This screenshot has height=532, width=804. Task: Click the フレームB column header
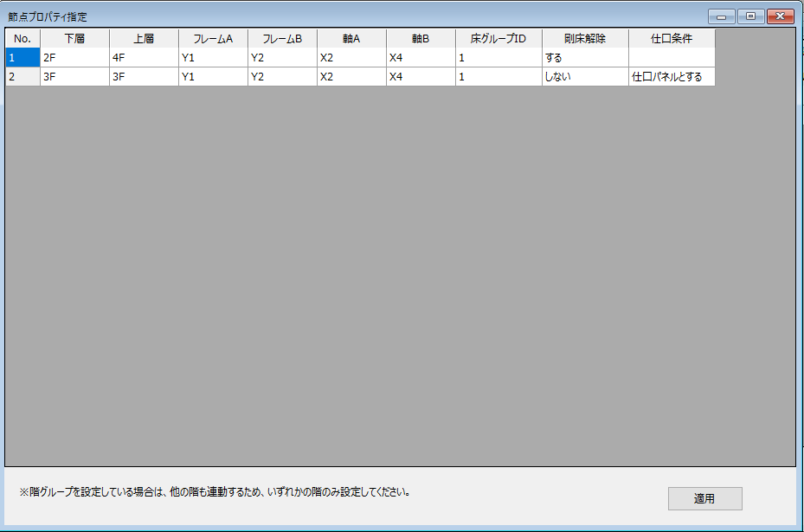tap(282, 38)
